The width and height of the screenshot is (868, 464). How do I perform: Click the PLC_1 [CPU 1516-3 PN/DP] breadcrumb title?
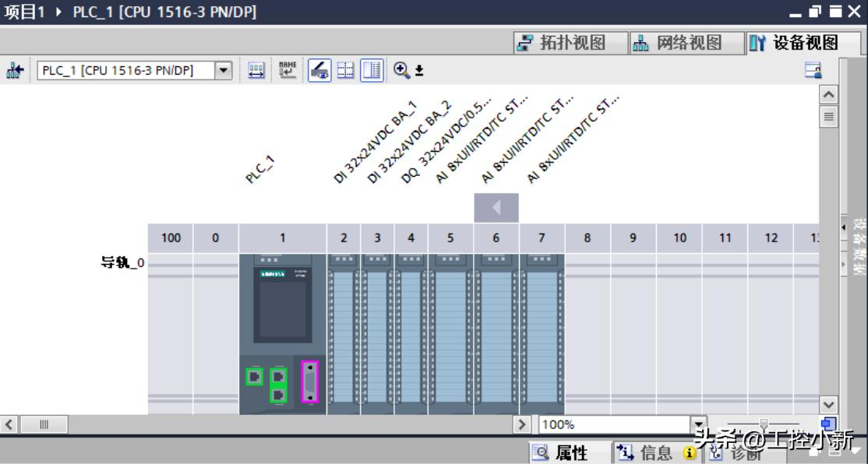pyautogui.click(x=164, y=12)
